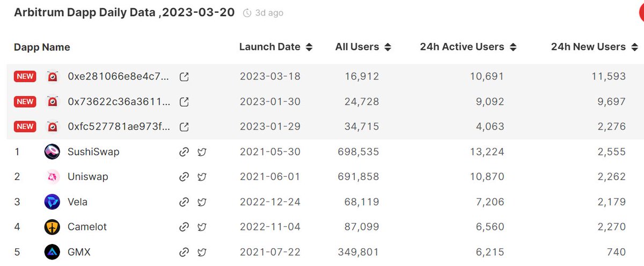Open the Camelot dapp name
This screenshot has width=644, height=266.
click(x=87, y=227)
